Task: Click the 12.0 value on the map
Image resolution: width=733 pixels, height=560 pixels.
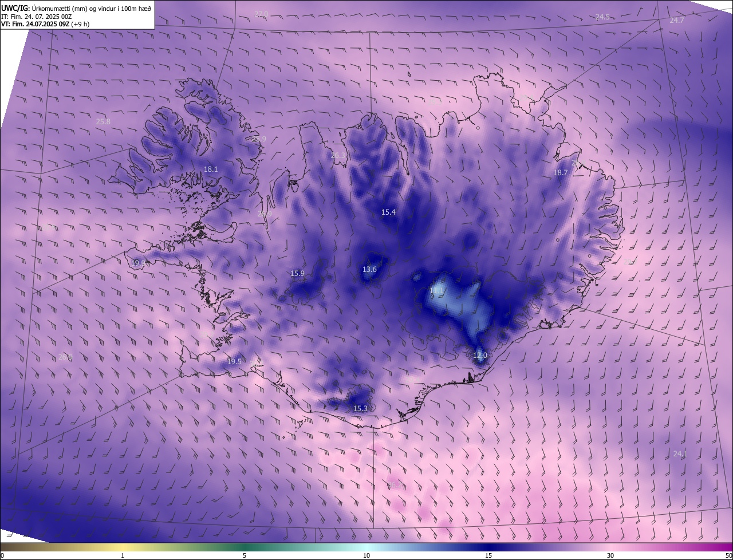Action: pyautogui.click(x=480, y=355)
